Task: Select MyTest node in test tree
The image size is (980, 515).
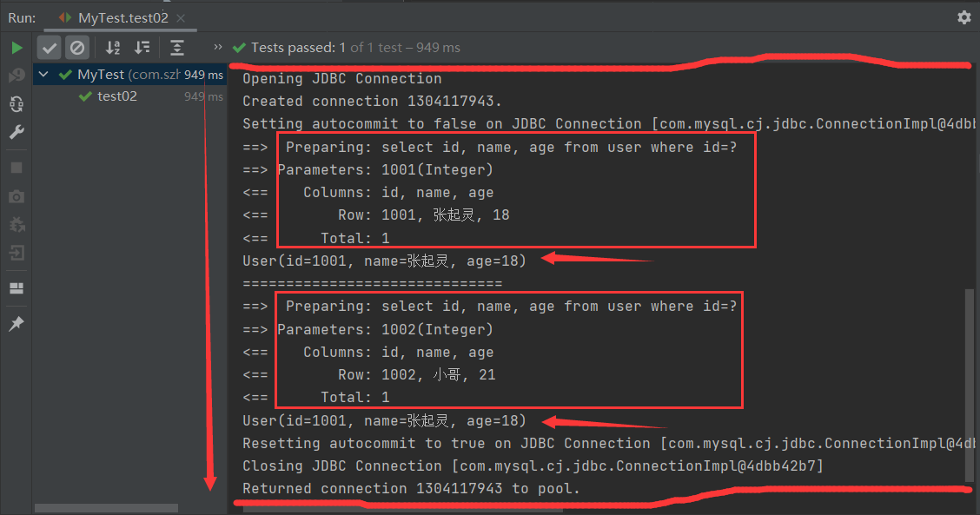Action: click(x=130, y=75)
